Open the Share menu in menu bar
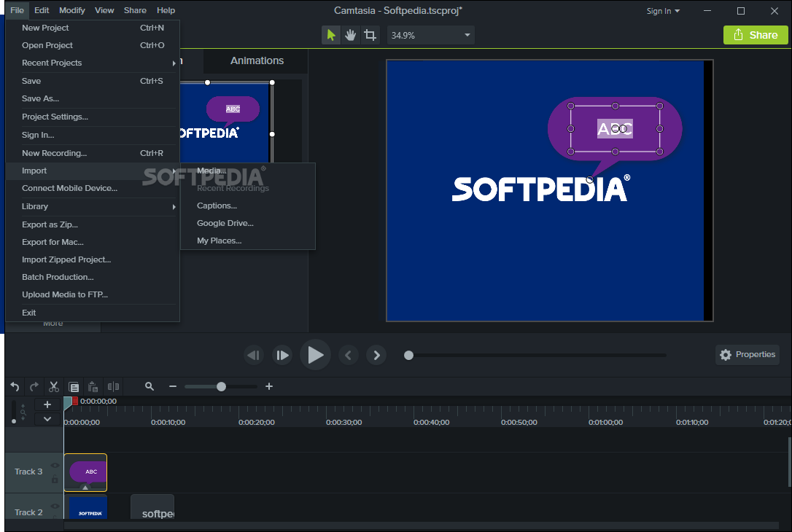The width and height of the screenshot is (792, 532). click(x=135, y=10)
